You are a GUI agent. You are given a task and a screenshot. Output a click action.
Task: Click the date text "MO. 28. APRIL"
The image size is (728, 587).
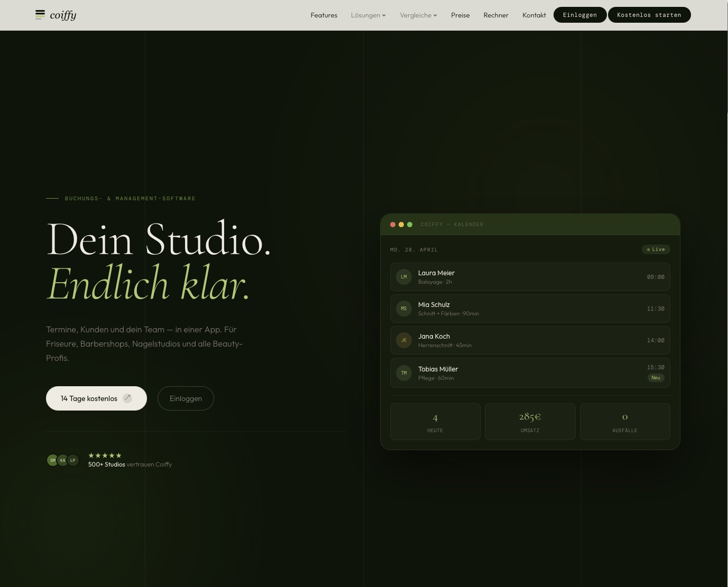pyautogui.click(x=414, y=250)
